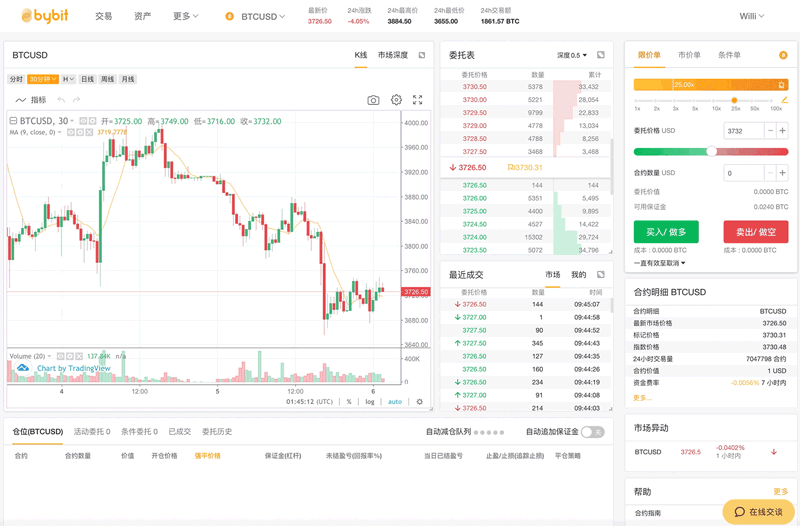
Task: Open the 资产 menu
Action: [x=142, y=16]
